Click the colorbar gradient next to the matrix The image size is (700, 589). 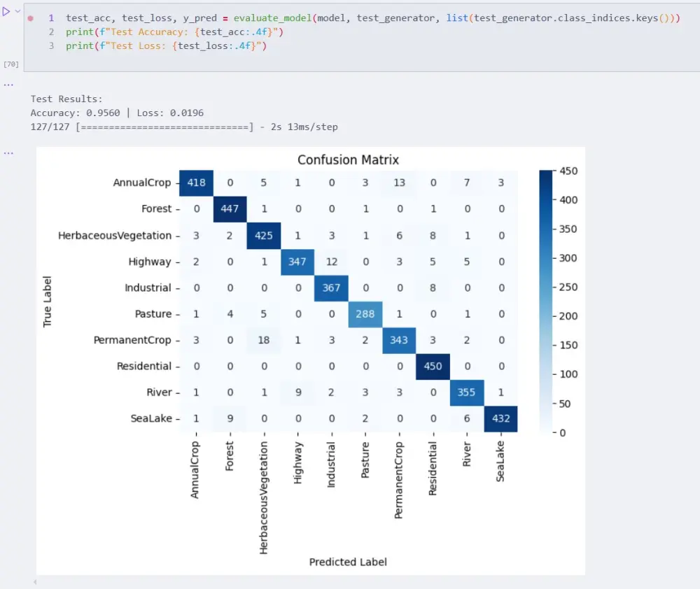[546, 301]
